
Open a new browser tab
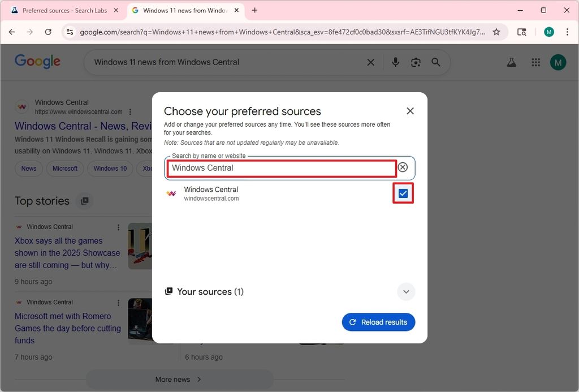[255, 10]
